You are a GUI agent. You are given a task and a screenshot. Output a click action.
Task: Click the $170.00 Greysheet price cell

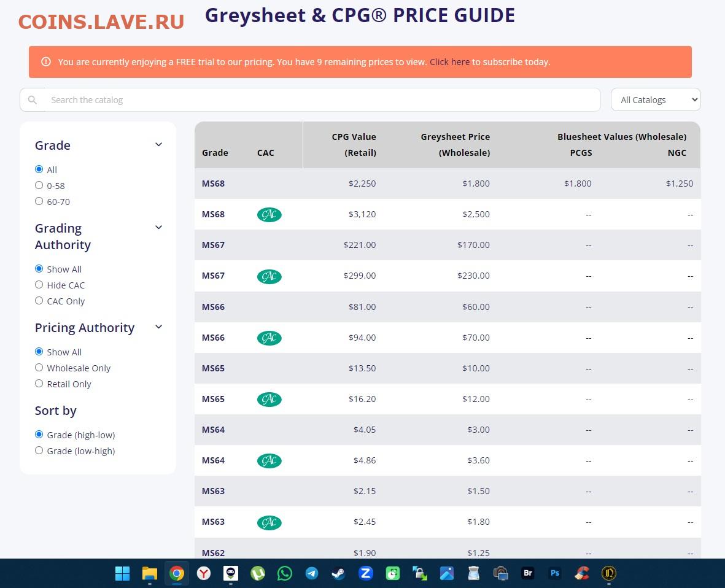point(473,245)
